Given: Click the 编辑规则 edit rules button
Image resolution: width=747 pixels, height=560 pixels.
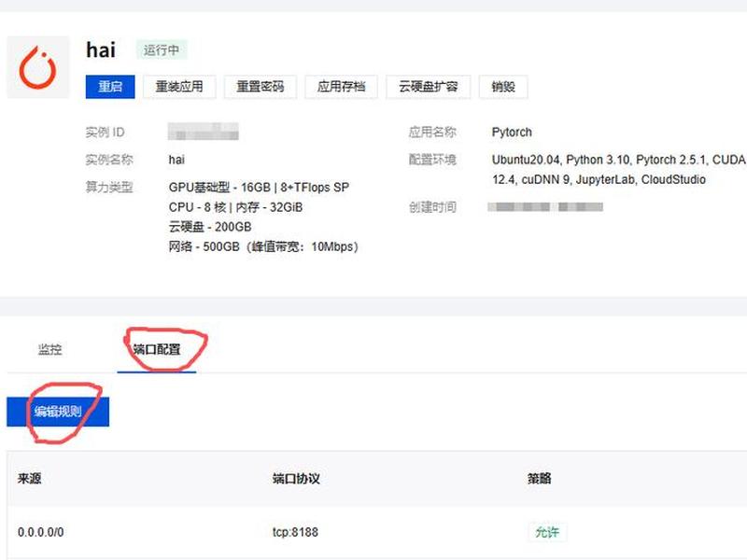Looking at the screenshot, I should [x=58, y=412].
